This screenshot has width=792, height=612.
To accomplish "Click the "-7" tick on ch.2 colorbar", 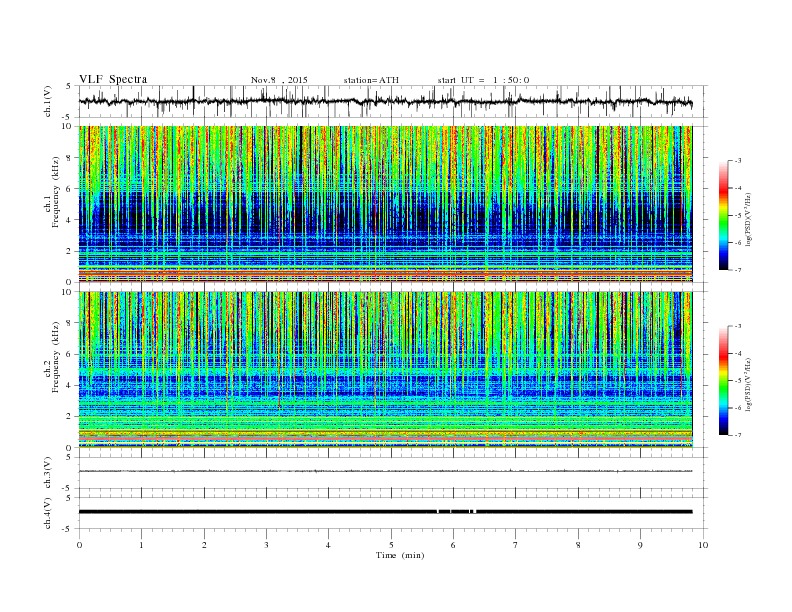I will pos(737,435).
